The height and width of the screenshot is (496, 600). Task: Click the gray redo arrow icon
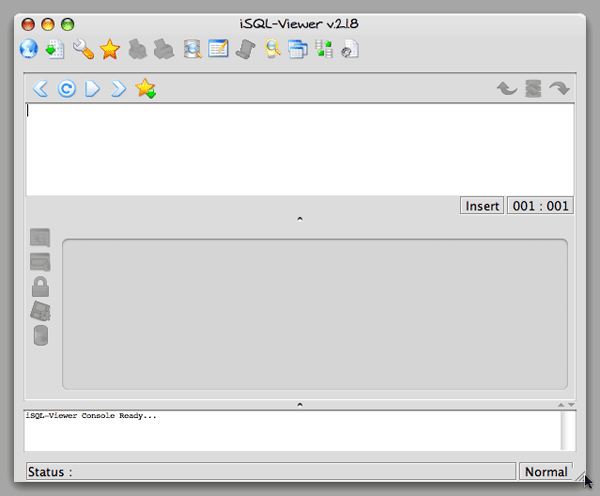point(559,88)
